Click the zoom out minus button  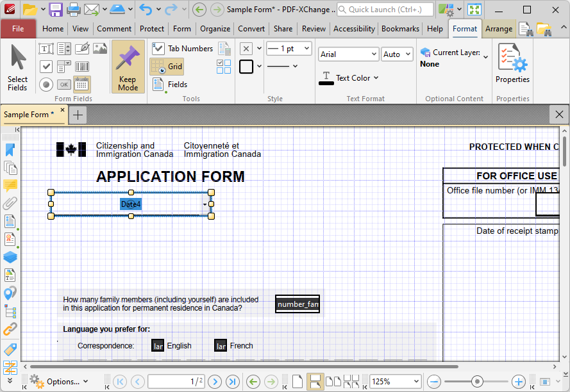tap(434, 382)
